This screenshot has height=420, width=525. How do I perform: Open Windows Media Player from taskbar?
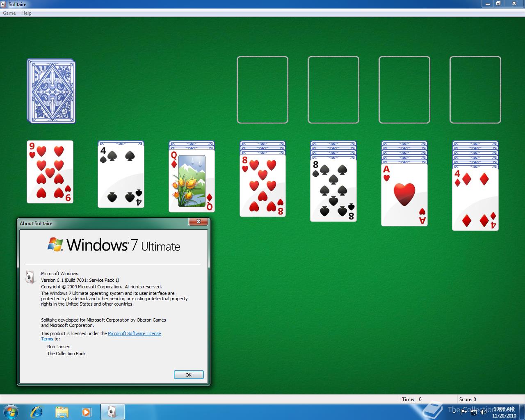[87, 411]
